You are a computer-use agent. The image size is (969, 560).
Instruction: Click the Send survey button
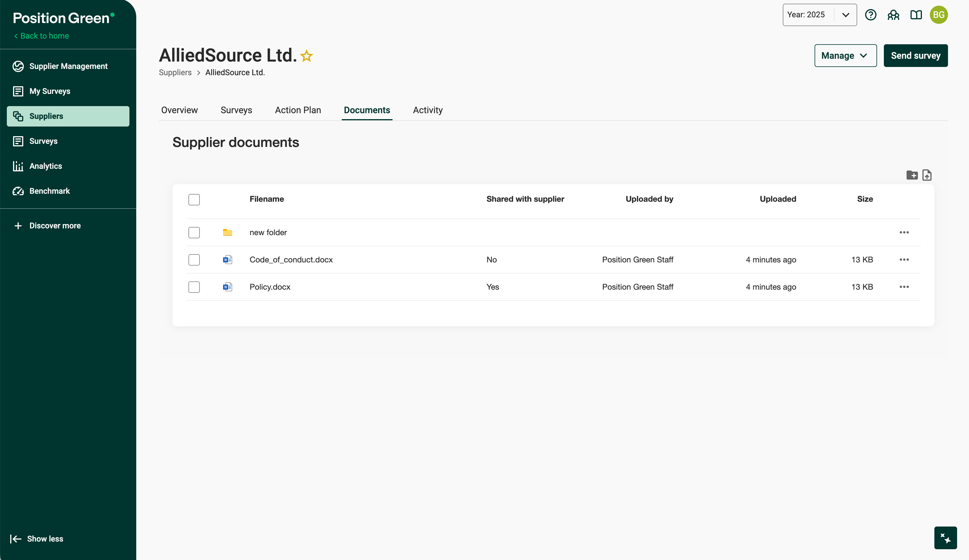916,56
